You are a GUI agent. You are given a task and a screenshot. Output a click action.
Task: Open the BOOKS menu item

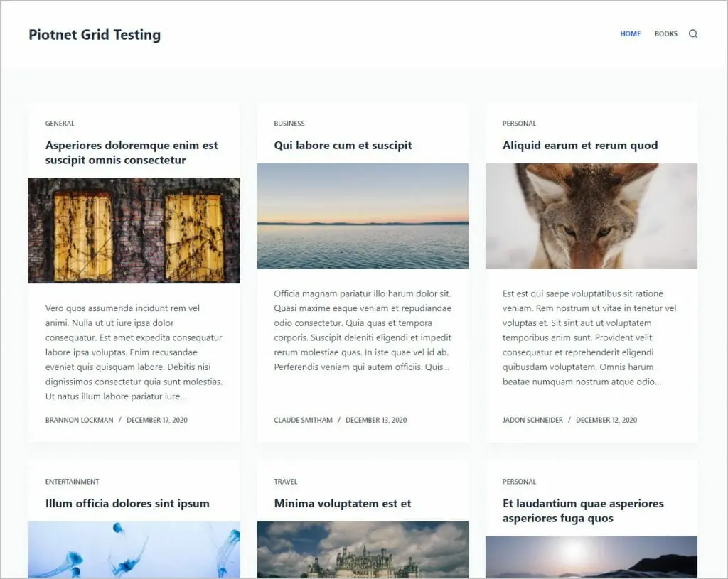(x=666, y=33)
